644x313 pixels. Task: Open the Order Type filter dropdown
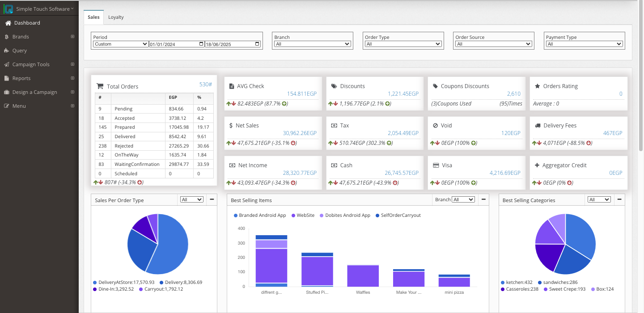tap(403, 44)
